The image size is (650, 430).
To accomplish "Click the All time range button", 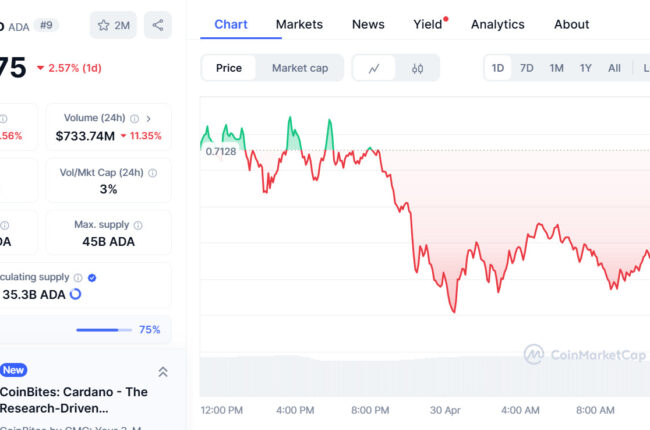I will [x=614, y=68].
